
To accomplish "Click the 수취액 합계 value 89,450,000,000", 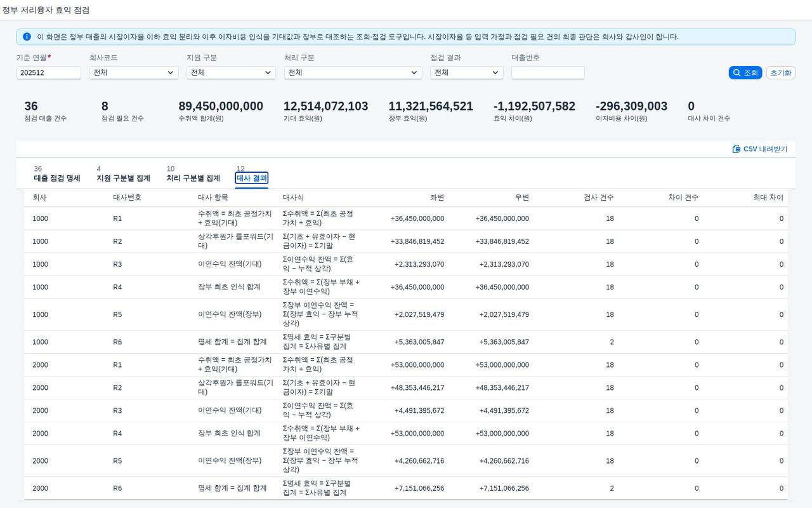I will point(221,106).
